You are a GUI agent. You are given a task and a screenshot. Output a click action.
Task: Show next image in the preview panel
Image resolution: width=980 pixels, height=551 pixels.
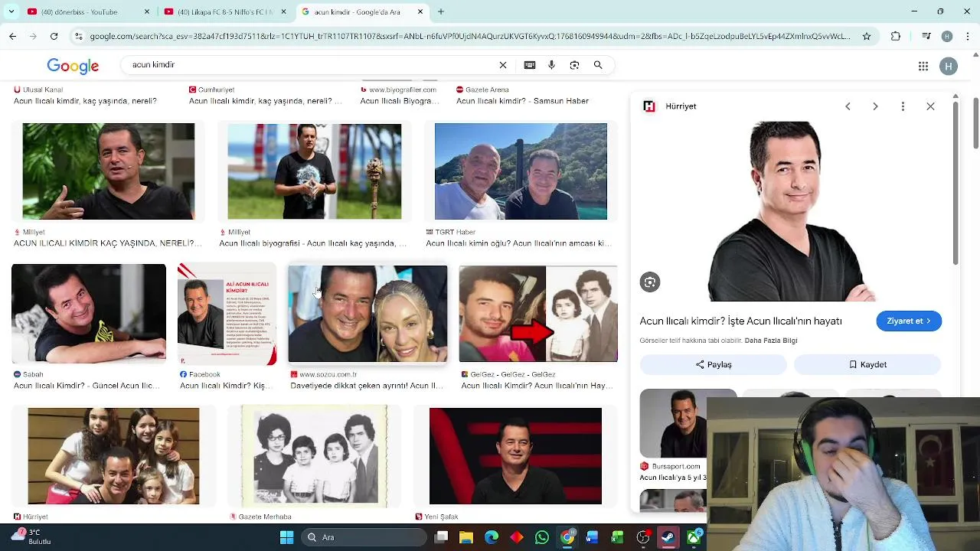[x=875, y=106]
